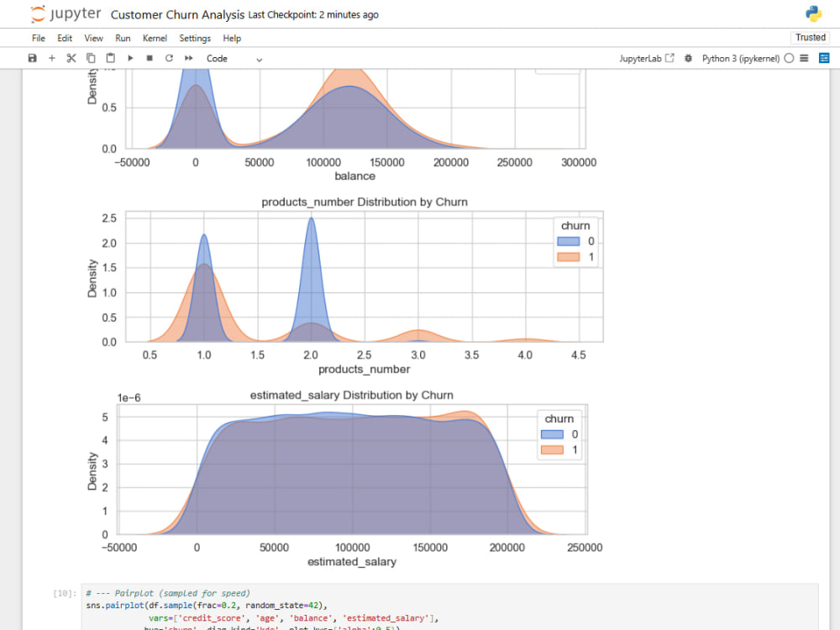Click the estimated_salary Distribution by Churn title
Viewport: 840px width, 630px height.
point(351,395)
